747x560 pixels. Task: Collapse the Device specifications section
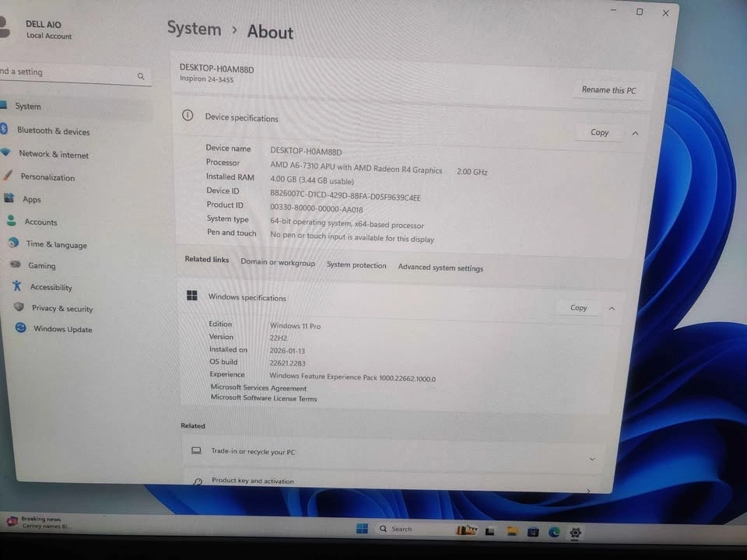635,133
